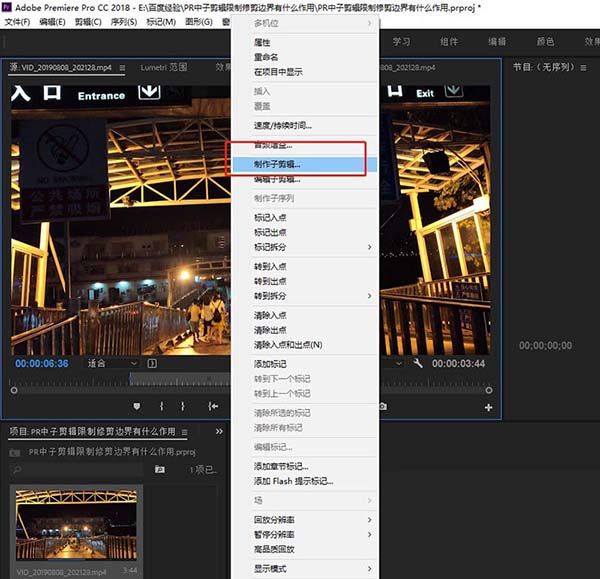Expand the Project panel overflow chevrons
600x579 pixels.
click(219, 431)
